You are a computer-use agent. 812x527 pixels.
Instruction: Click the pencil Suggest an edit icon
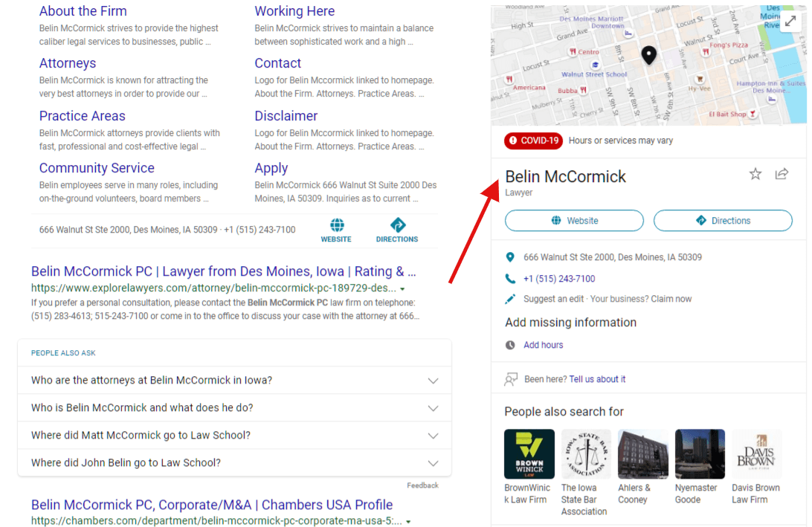click(510, 299)
